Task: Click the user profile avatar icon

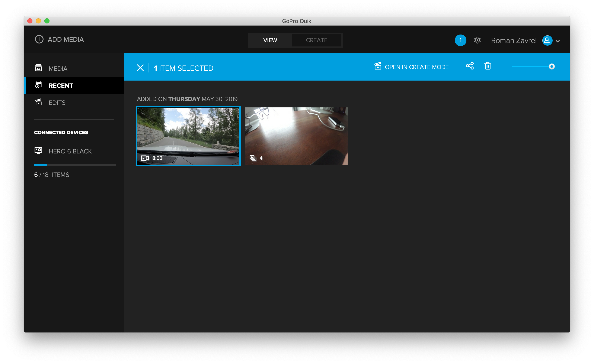Action: pos(547,40)
